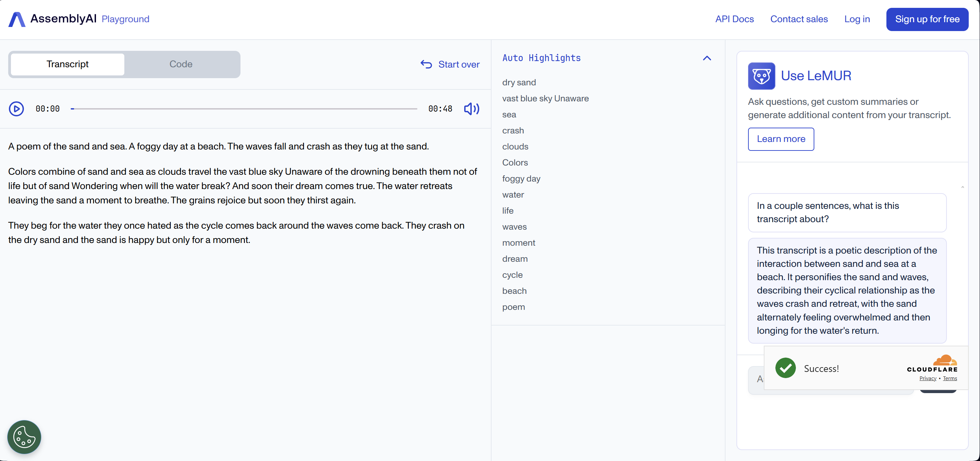This screenshot has height=461, width=980.
Task: Click Log in
Action: (857, 19)
